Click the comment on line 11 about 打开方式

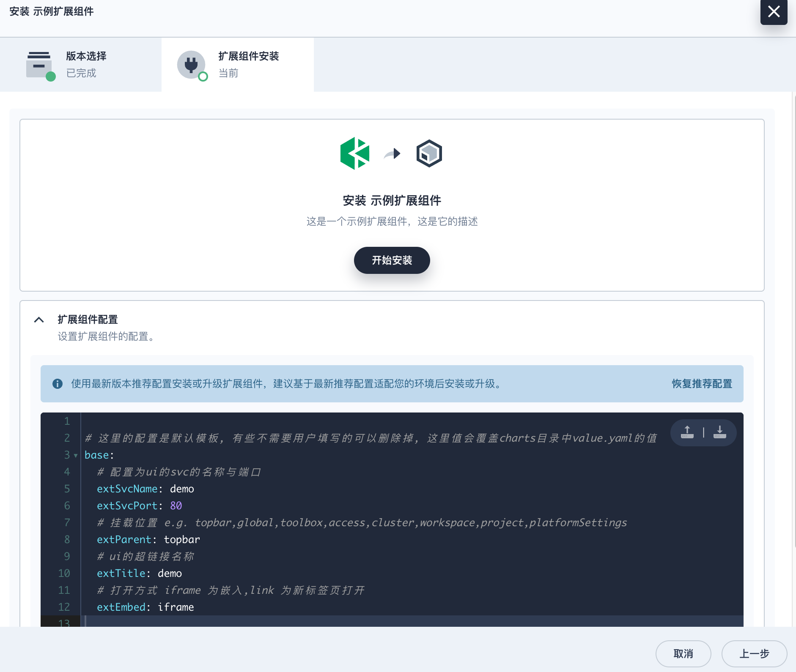pyautogui.click(x=231, y=590)
